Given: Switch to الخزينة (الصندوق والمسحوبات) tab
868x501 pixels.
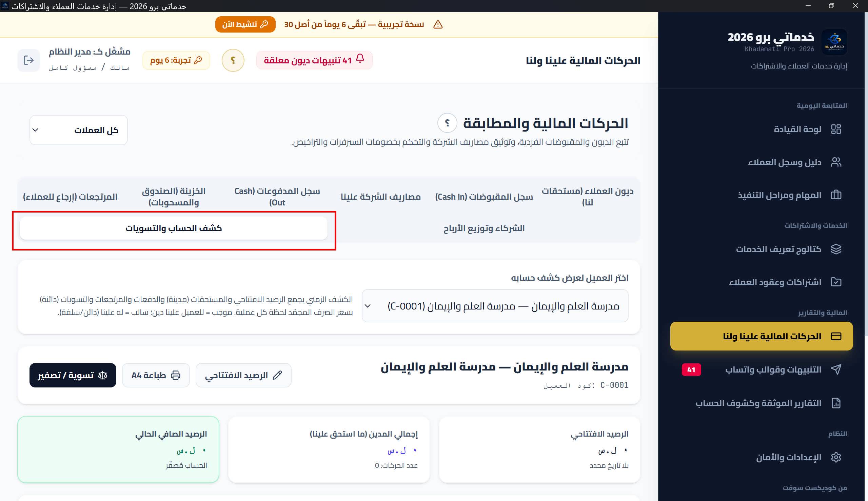Looking at the screenshot, I should click(174, 197).
